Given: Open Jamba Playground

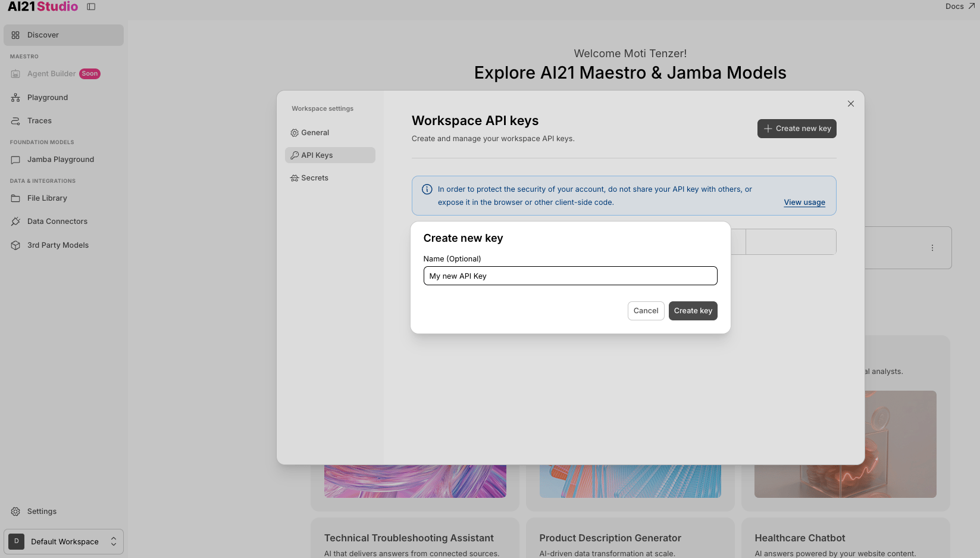Looking at the screenshot, I should [64, 160].
